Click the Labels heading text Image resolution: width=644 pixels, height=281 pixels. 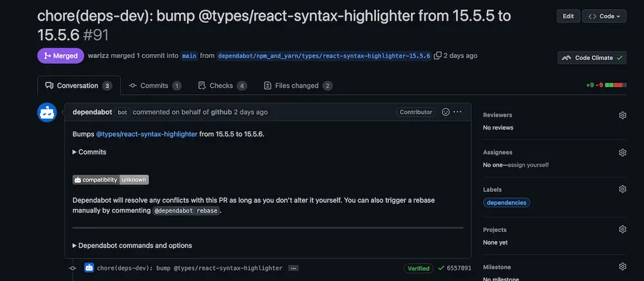[492, 189]
